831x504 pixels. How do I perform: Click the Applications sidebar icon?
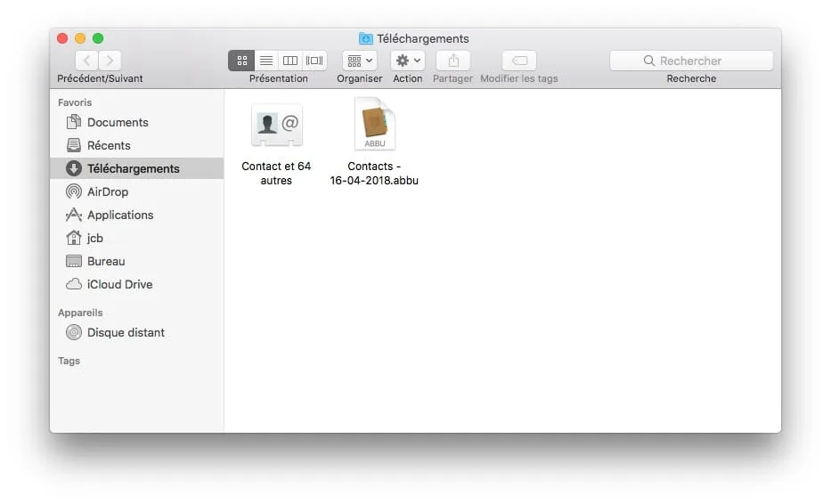tap(74, 215)
